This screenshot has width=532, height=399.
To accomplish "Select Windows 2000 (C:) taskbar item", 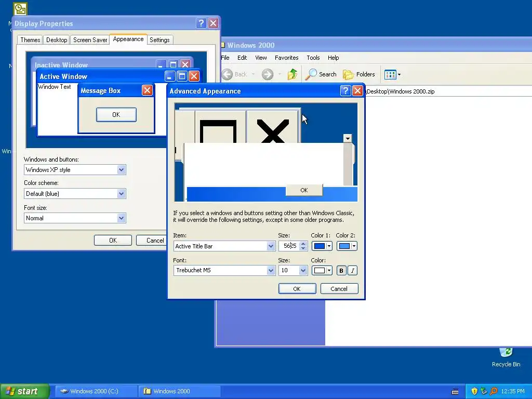I will click(x=96, y=391).
